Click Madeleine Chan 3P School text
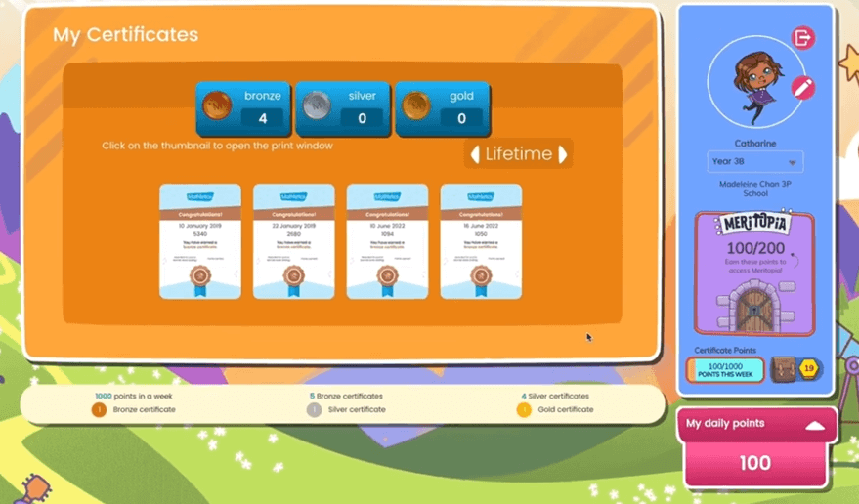This screenshot has height=504, width=859. tap(754, 189)
